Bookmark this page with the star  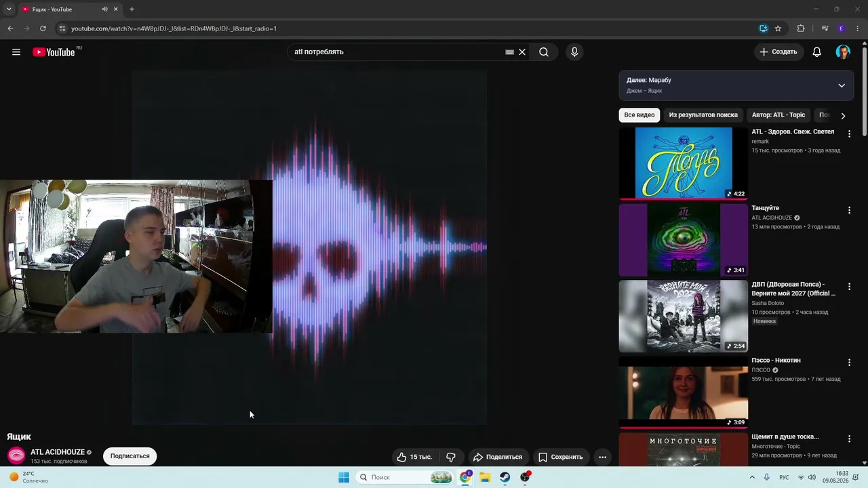pos(778,28)
